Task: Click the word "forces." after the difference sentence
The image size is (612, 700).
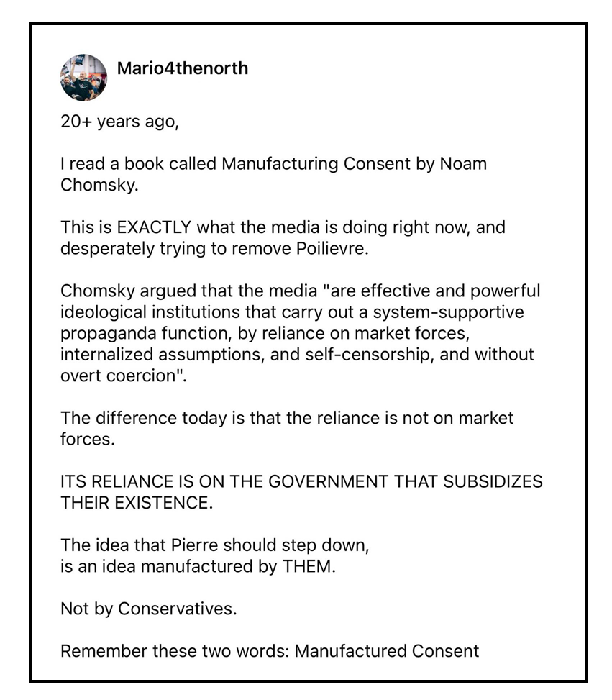Action: (88, 439)
